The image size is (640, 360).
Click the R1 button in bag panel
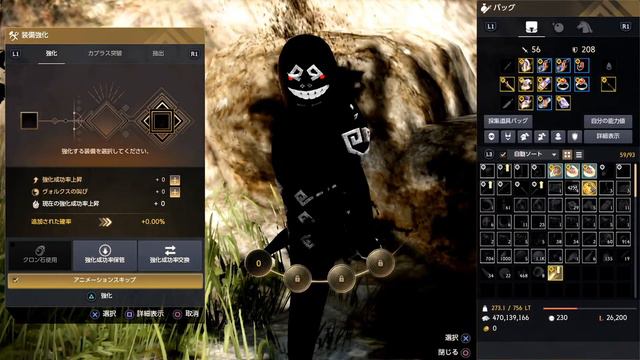coord(626,27)
